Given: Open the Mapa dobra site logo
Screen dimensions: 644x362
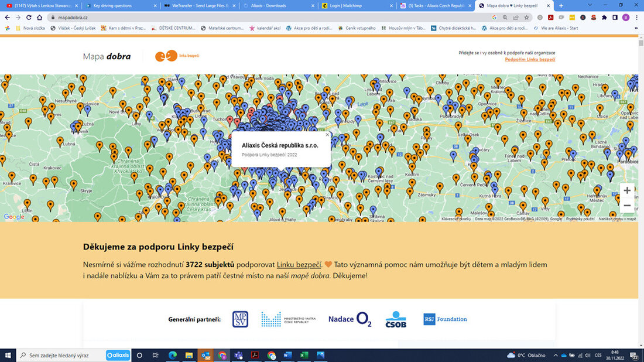Looking at the screenshot, I should (x=107, y=56).
